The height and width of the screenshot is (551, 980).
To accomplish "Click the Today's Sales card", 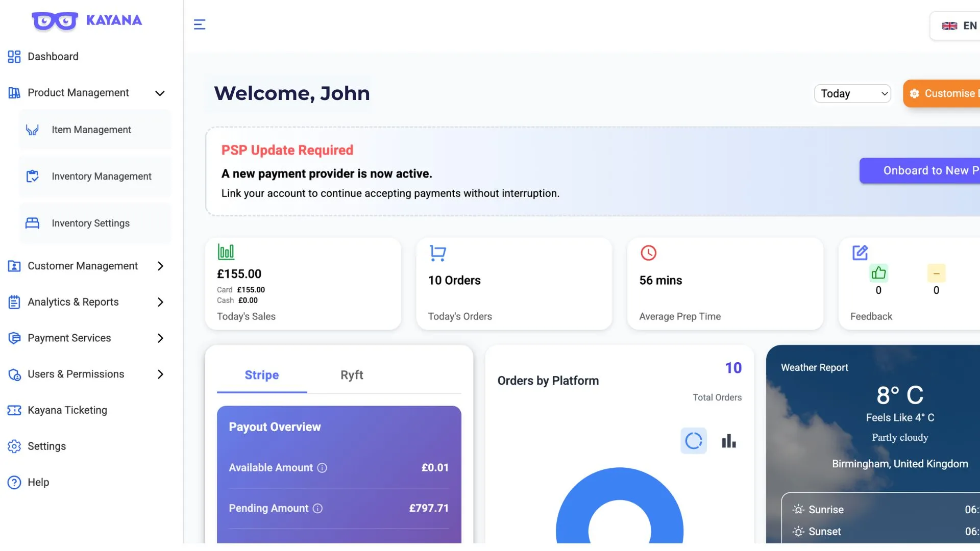I will (303, 284).
